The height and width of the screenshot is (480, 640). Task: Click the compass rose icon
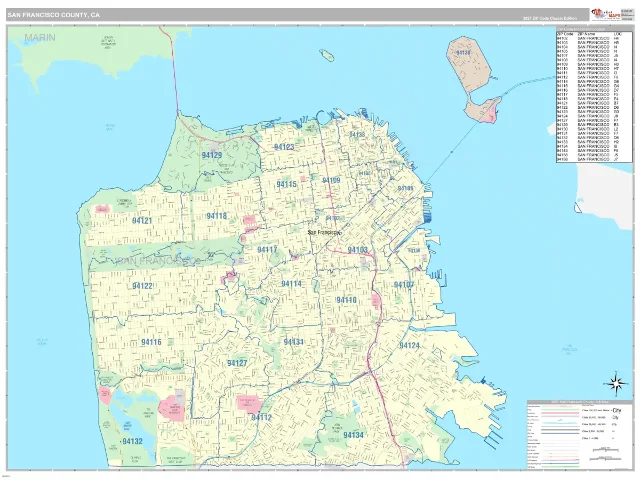tap(617, 384)
